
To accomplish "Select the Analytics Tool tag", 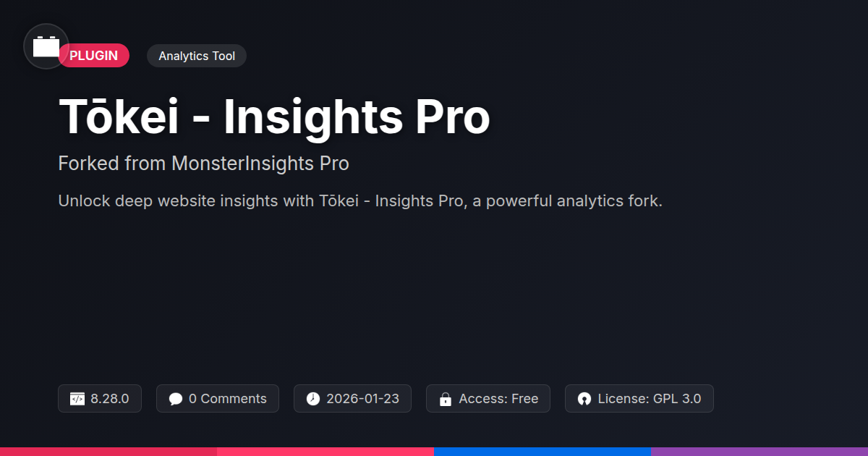I will [x=197, y=56].
